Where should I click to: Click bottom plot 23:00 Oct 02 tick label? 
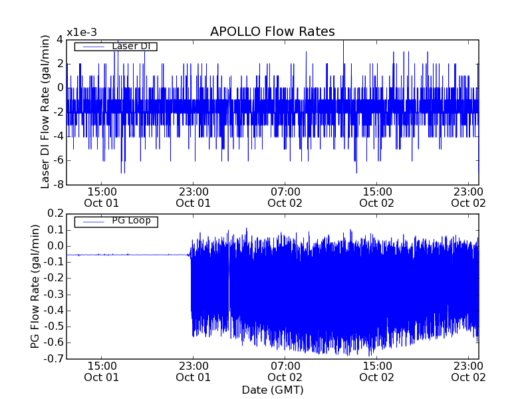coord(468,372)
